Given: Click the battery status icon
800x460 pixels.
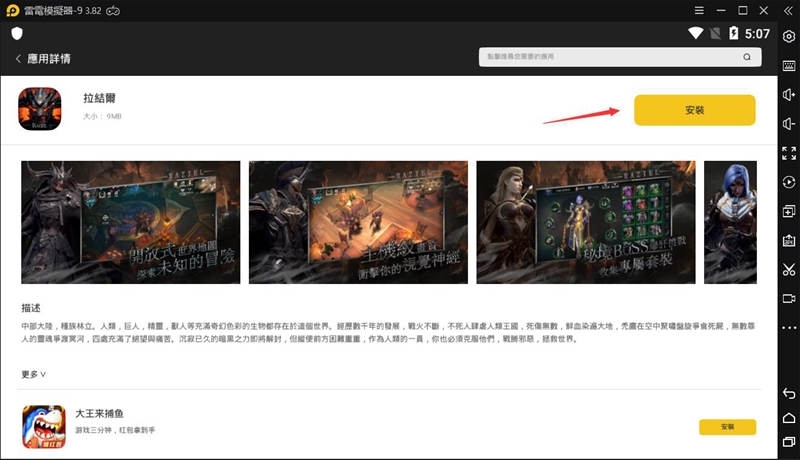Looking at the screenshot, I should pos(733,33).
